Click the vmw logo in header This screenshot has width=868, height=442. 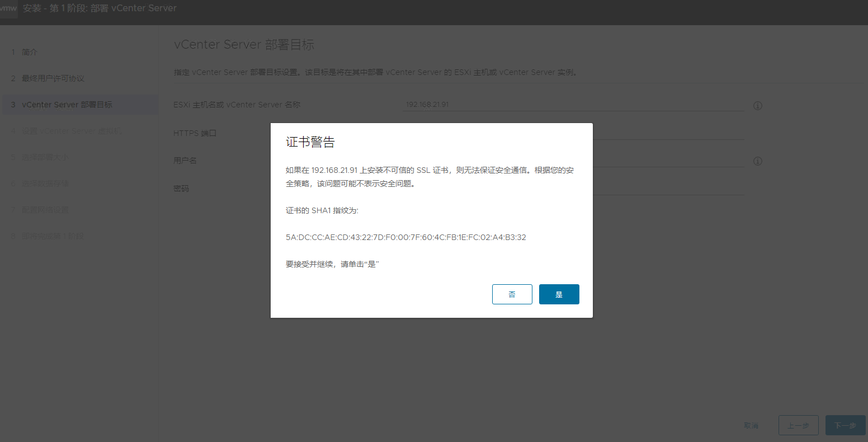pyautogui.click(x=8, y=8)
